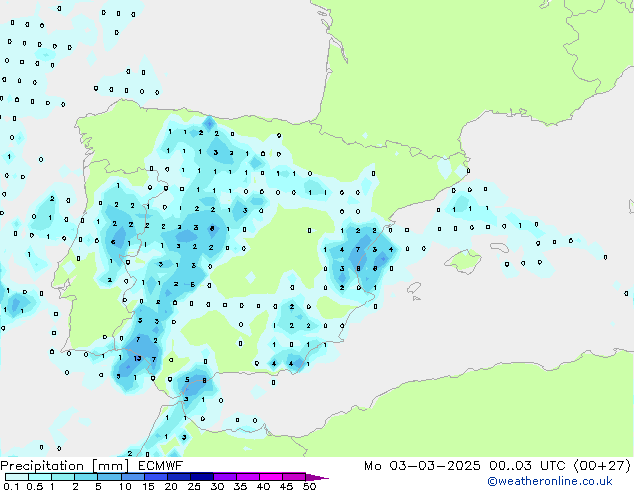Click the "20" legend scale label

pyautogui.click(x=171, y=486)
